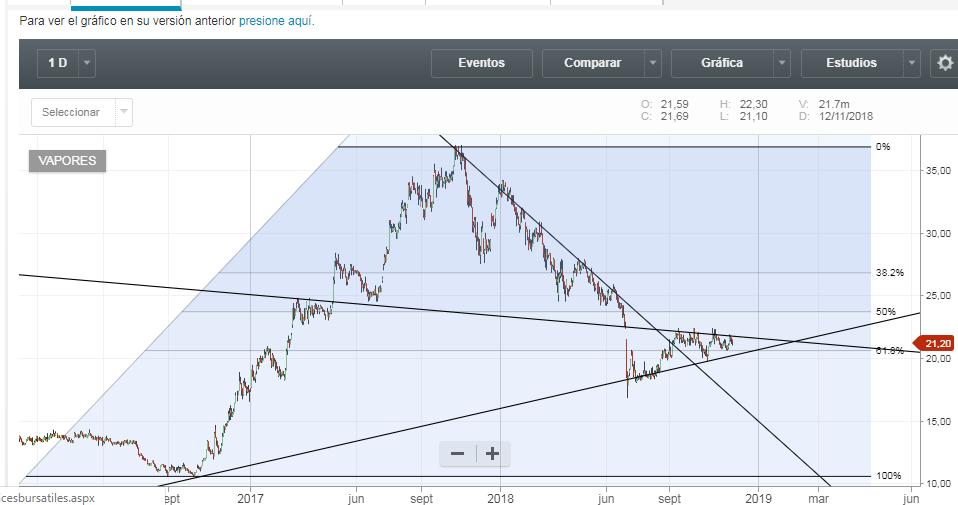Click the highlighted top tab
958x505 pixels.
coord(125,5)
